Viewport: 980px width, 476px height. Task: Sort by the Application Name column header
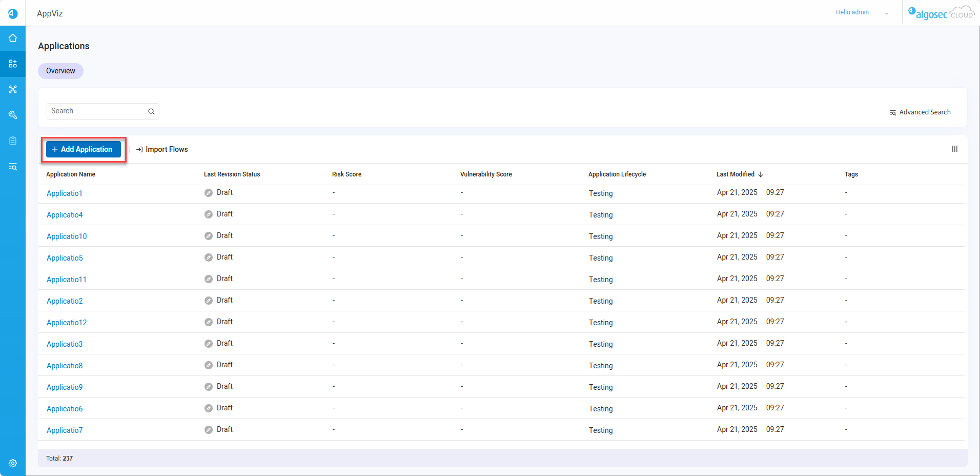click(x=71, y=174)
